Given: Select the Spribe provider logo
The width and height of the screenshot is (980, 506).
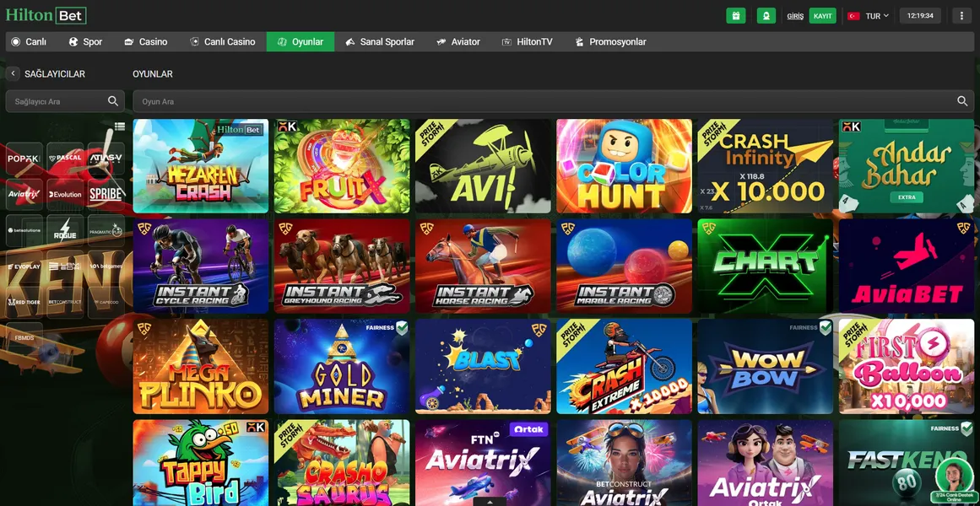Looking at the screenshot, I should (106, 194).
